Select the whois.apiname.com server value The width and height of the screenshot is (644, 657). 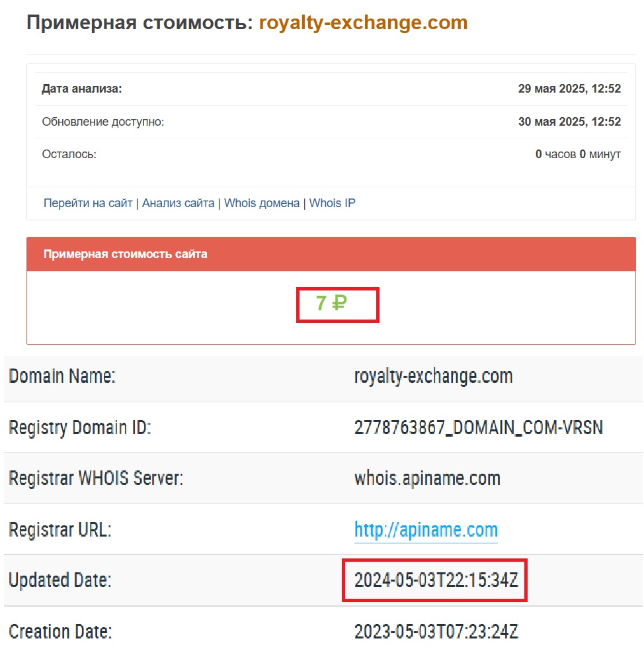coord(427,478)
